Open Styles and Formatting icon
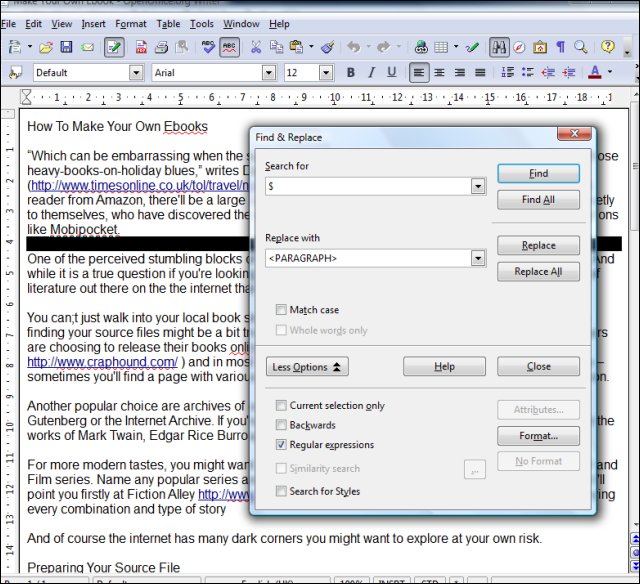 [15, 73]
